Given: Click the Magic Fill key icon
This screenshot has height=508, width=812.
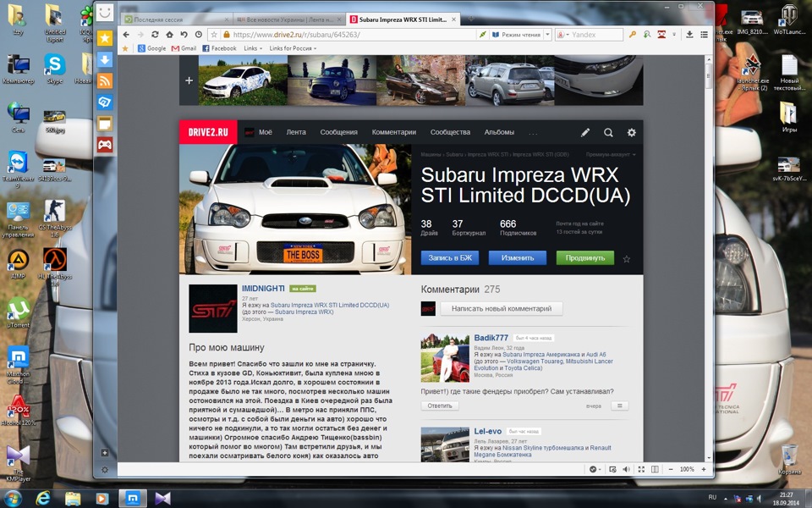Looking at the screenshot, I should tap(633, 35).
